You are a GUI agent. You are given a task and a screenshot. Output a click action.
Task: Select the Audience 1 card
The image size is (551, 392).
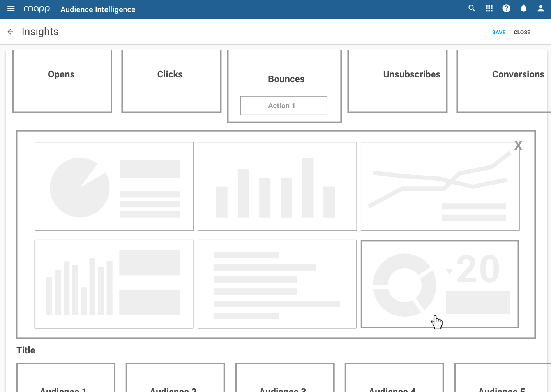65,378
